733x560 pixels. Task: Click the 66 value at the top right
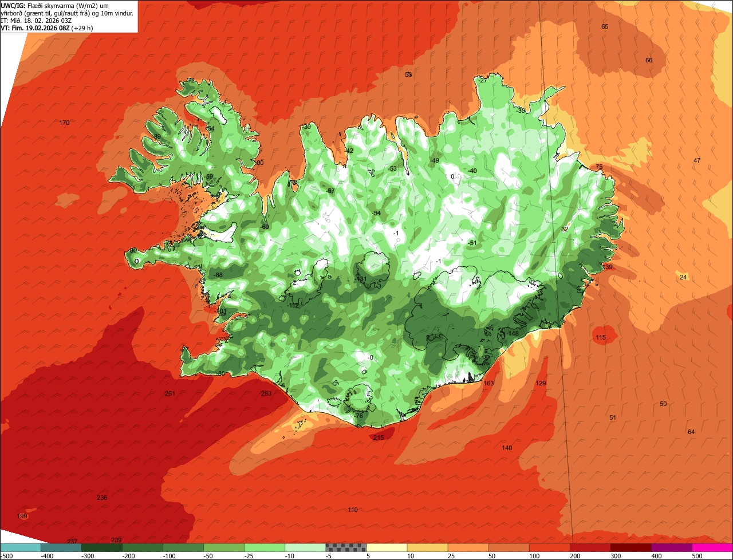click(x=649, y=60)
